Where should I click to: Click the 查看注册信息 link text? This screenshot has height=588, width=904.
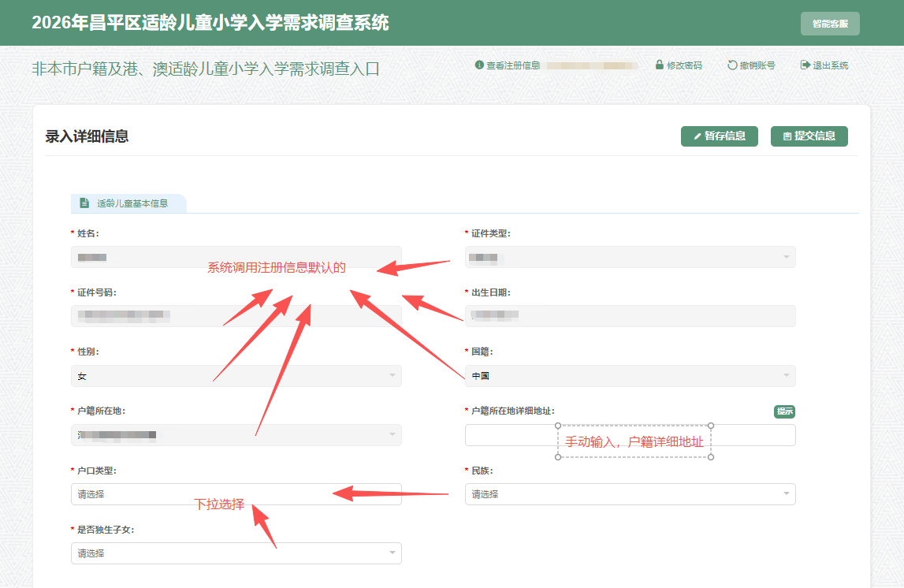[x=513, y=65]
